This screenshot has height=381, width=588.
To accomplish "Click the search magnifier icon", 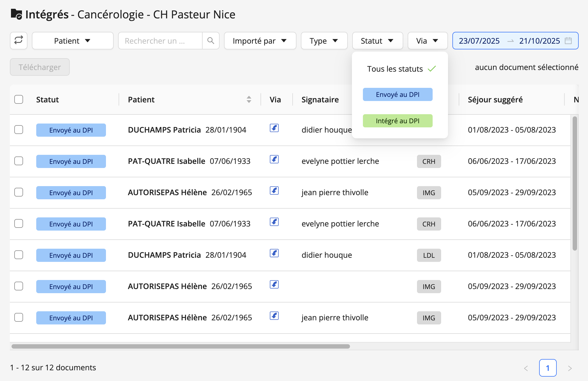I will (x=211, y=41).
